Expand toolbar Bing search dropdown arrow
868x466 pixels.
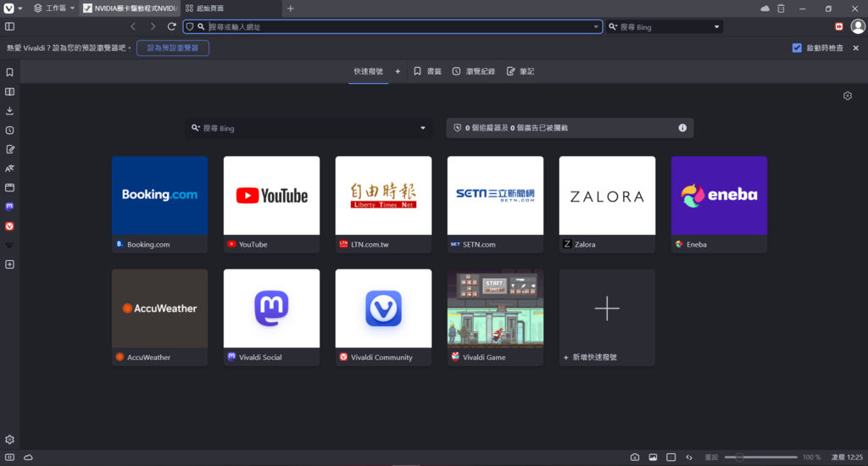pyautogui.click(x=716, y=26)
